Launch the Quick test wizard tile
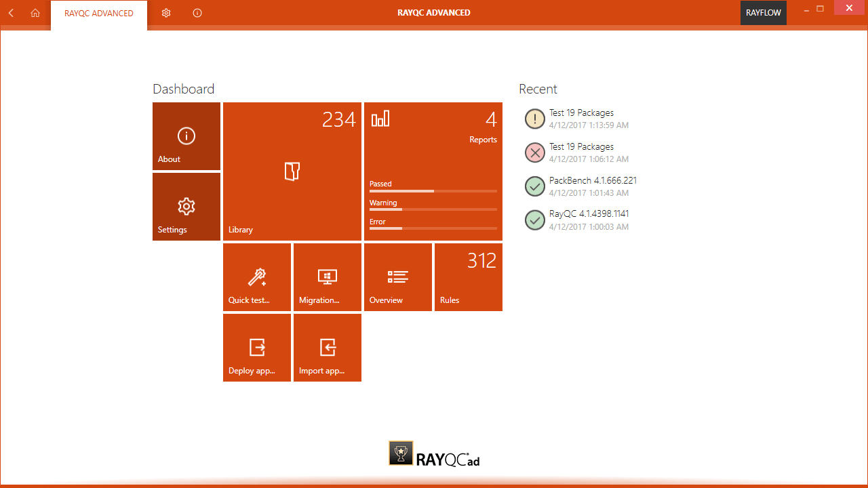Screen dimensions: 868x488 [x=257, y=277]
